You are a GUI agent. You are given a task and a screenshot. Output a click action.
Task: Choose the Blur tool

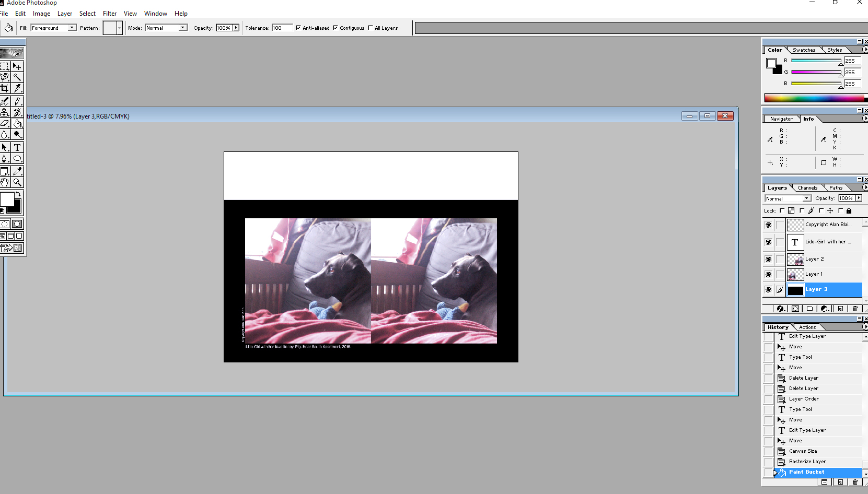pyautogui.click(x=5, y=134)
